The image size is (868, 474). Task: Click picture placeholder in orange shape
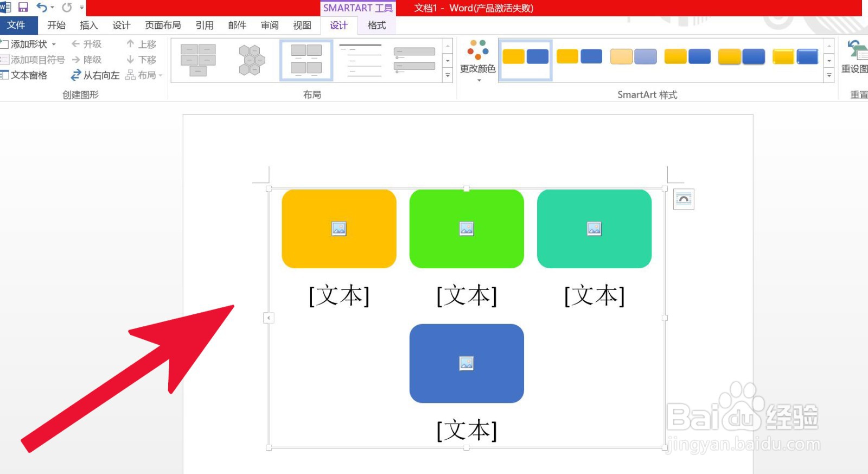click(x=339, y=229)
